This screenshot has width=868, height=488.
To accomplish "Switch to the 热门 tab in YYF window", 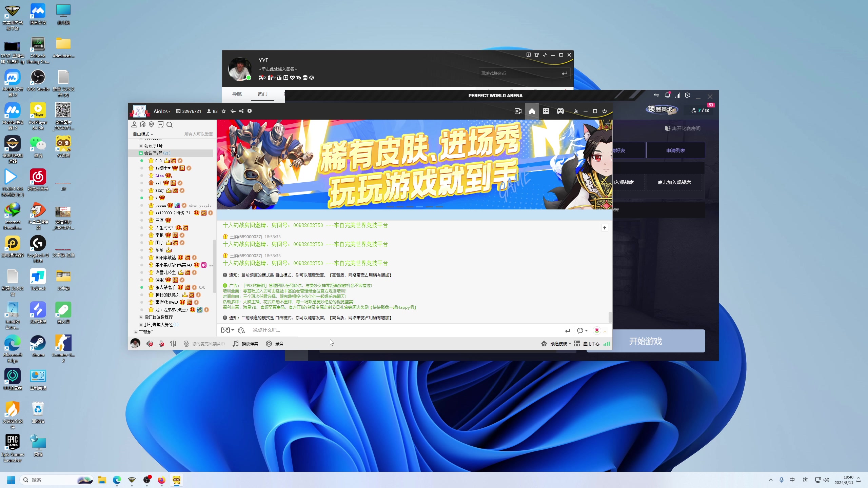I will pos(262,94).
